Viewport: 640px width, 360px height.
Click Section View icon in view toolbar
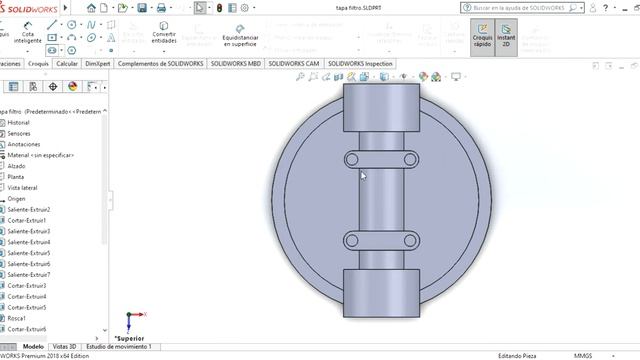point(338,76)
